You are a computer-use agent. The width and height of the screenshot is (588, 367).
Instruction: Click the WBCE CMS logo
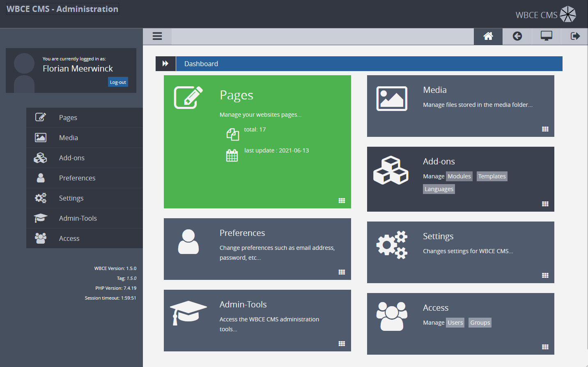546,15
